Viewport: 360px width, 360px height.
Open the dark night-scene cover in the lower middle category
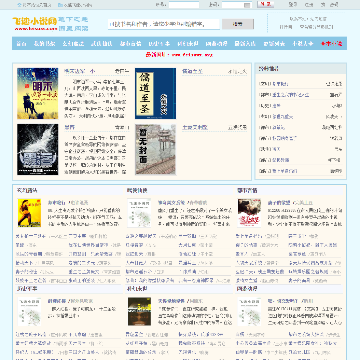coord(139,312)
